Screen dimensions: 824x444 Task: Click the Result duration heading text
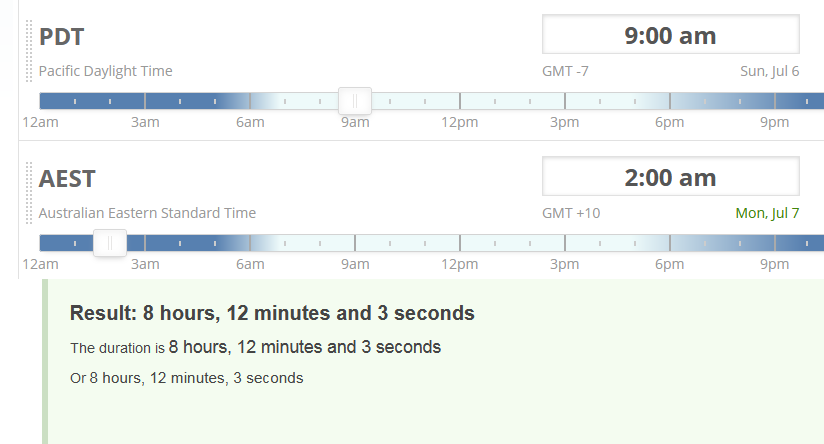point(272,313)
